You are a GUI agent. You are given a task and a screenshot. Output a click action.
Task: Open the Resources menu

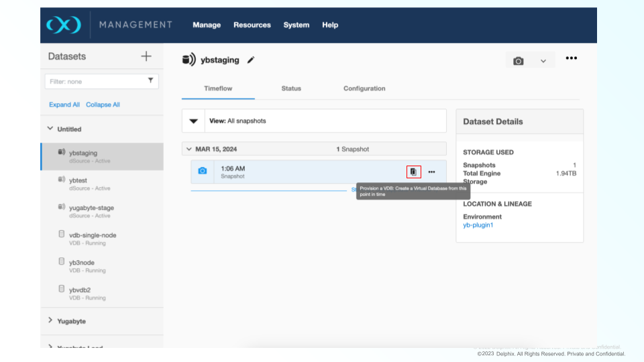pyautogui.click(x=252, y=25)
